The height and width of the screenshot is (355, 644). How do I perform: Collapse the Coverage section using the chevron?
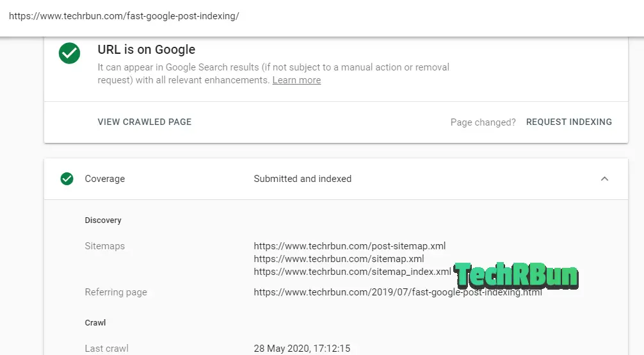pos(604,179)
